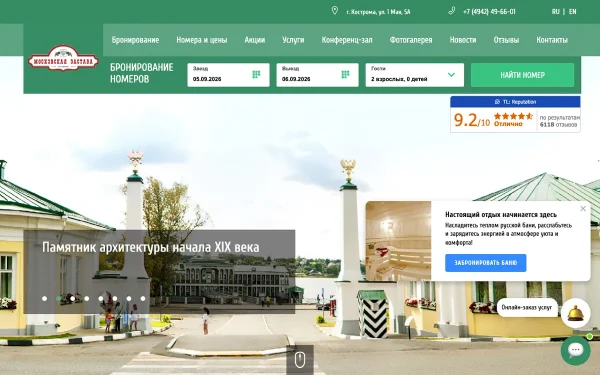This screenshot has height=375, width=600.
Task: Select the active second slider dot
Action: tap(59, 298)
